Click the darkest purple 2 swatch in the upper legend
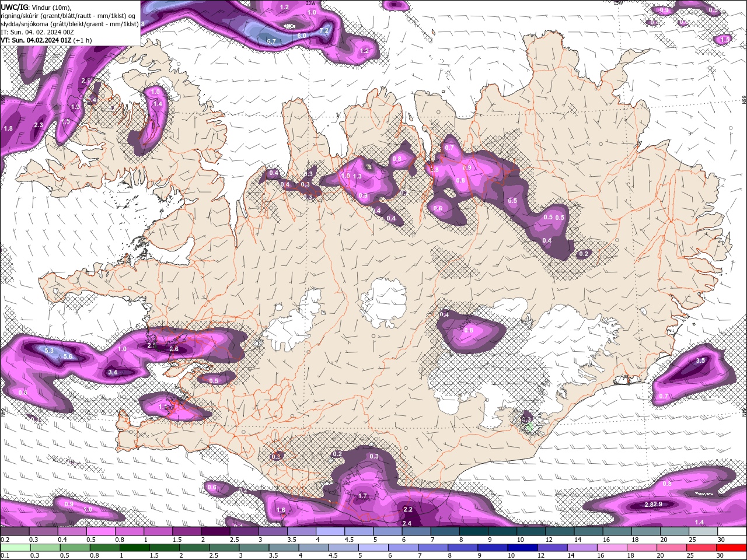This screenshot has height=560, width=747. [x=215, y=531]
